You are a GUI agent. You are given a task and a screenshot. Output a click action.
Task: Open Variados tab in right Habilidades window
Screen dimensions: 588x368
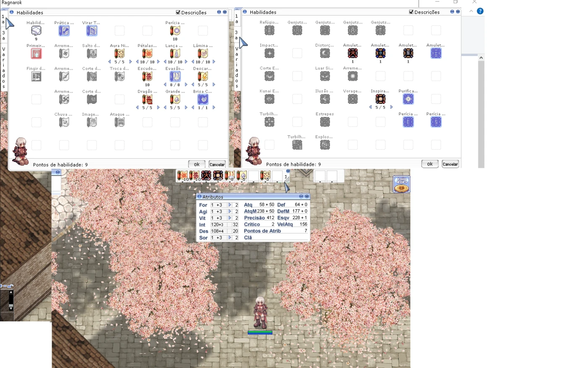tap(236, 67)
